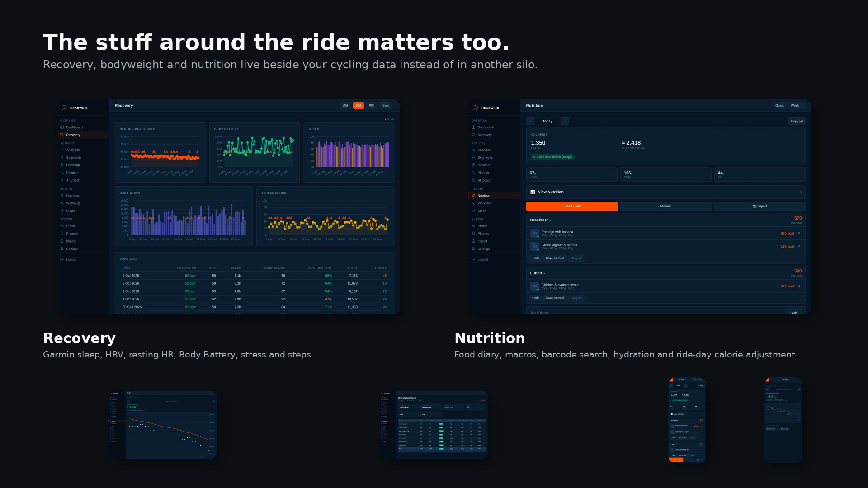
Task: Go to next day with right arrow
Action: [x=565, y=122]
